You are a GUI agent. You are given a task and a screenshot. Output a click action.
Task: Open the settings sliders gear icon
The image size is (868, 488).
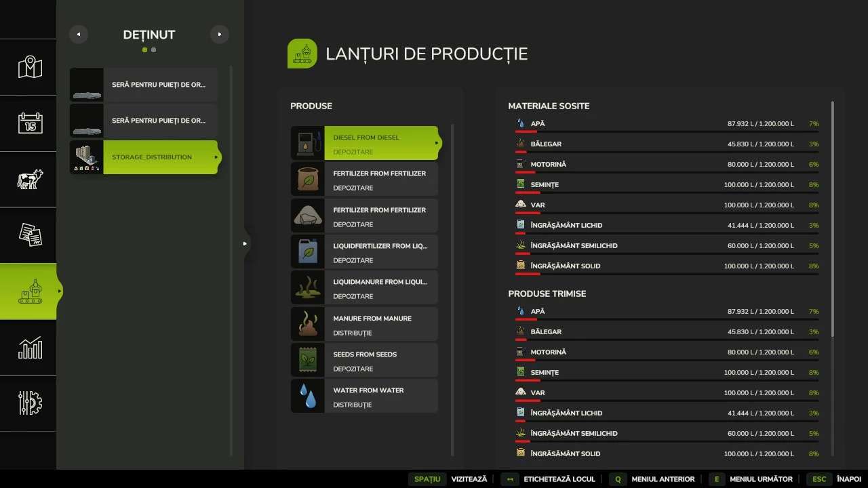coord(30,403)
